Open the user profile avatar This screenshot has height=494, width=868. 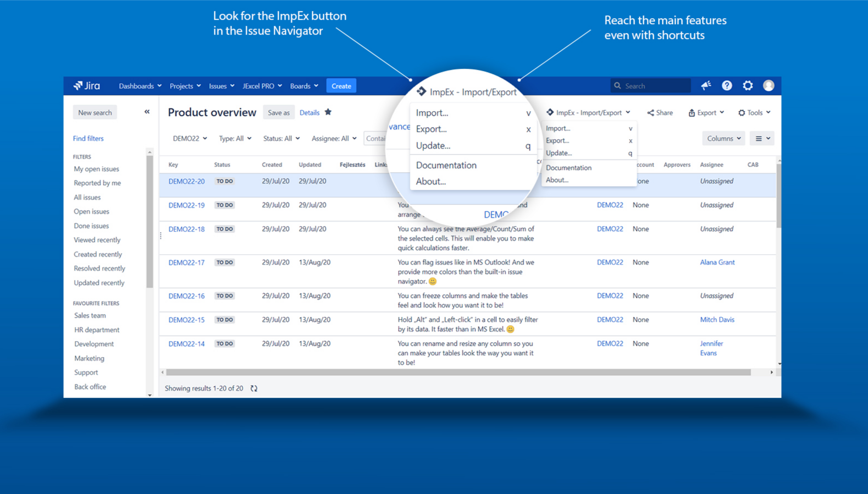pyautogui.click(x=769, y=85)
